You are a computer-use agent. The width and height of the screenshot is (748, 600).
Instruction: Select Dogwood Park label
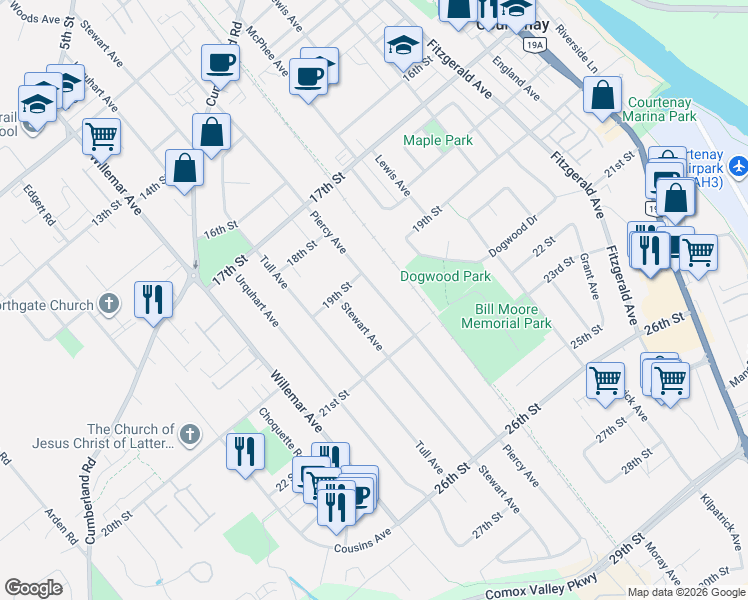click(445, 277)
